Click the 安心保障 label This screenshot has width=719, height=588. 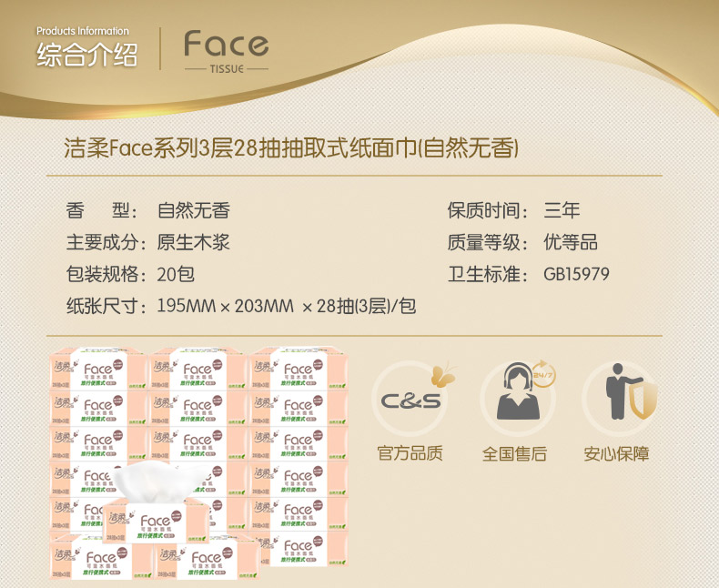(x=616, y=453)
